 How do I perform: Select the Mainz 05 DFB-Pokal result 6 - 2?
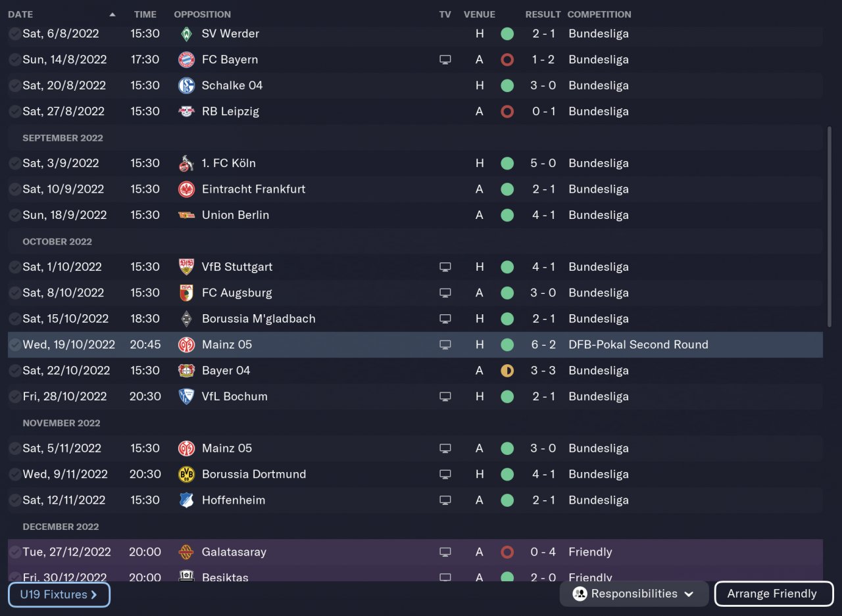(543, 344)
